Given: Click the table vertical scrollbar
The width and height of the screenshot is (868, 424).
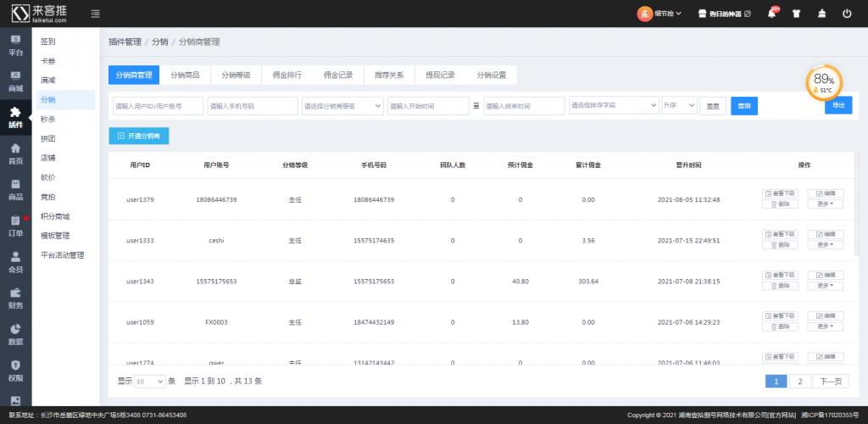Looking at the screenshot, I should click(858, 205).
